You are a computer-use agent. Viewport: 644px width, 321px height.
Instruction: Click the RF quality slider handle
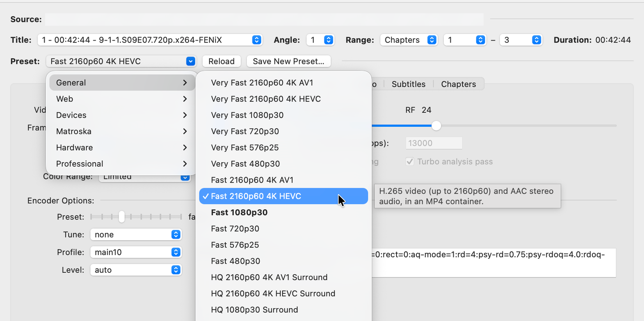coord(436,126)
